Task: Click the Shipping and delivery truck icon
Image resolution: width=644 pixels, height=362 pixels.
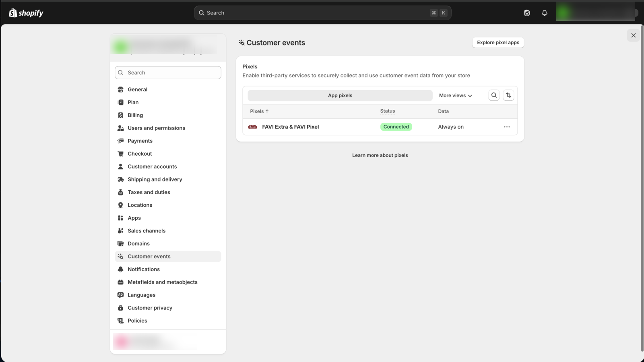Action: point(120,179)
